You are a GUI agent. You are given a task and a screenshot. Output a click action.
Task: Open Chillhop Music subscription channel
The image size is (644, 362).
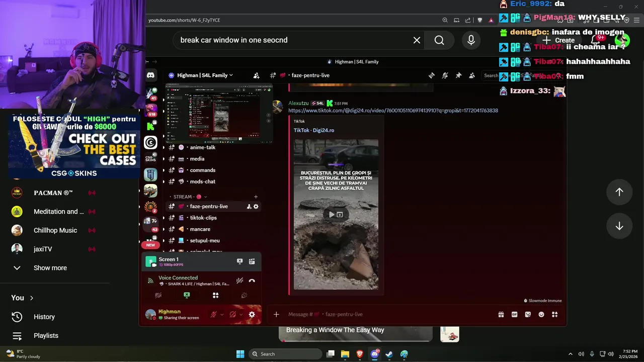(x=55, y=230)
